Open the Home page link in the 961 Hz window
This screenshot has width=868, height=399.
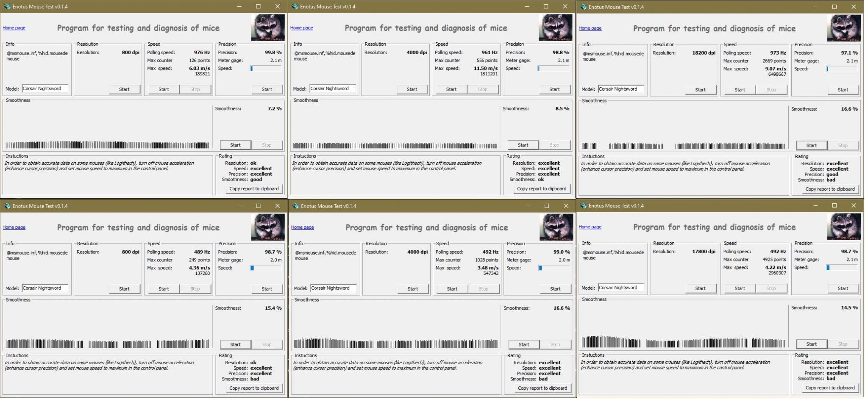coord(302,28)
